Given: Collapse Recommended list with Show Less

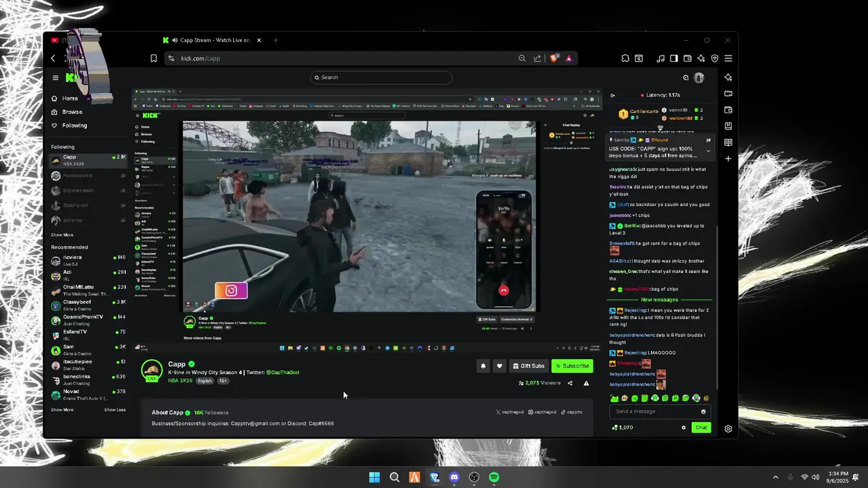Looking at the screenshot, I should [x=115, y=410].
